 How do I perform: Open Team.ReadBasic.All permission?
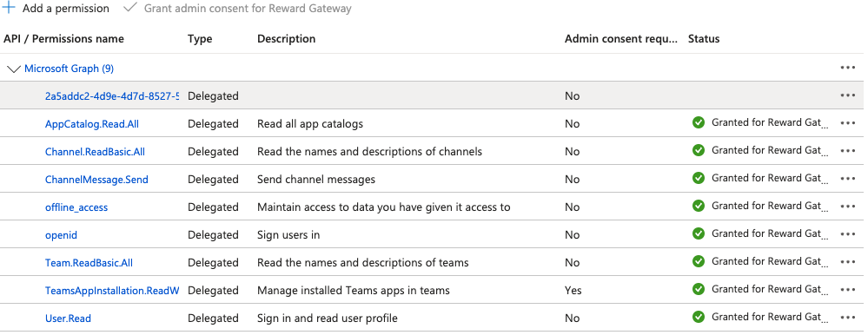tap(89, 263)
